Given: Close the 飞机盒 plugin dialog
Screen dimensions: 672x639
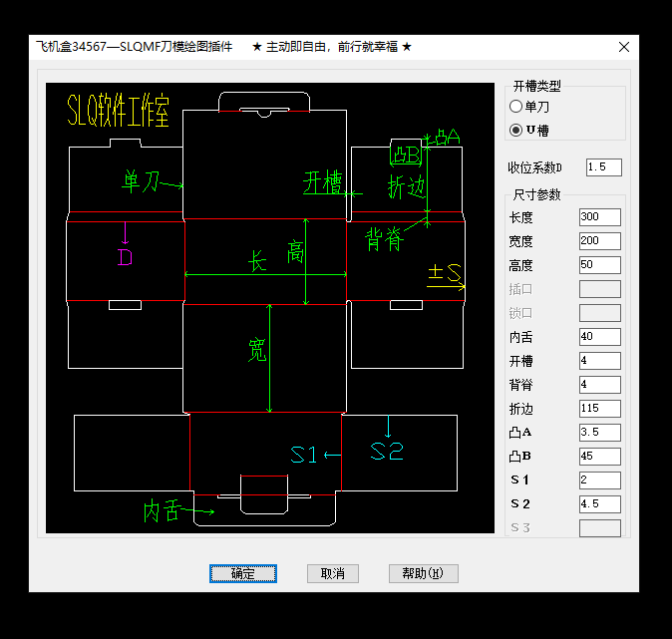Looking at the screenshot, I should [624, 47].
